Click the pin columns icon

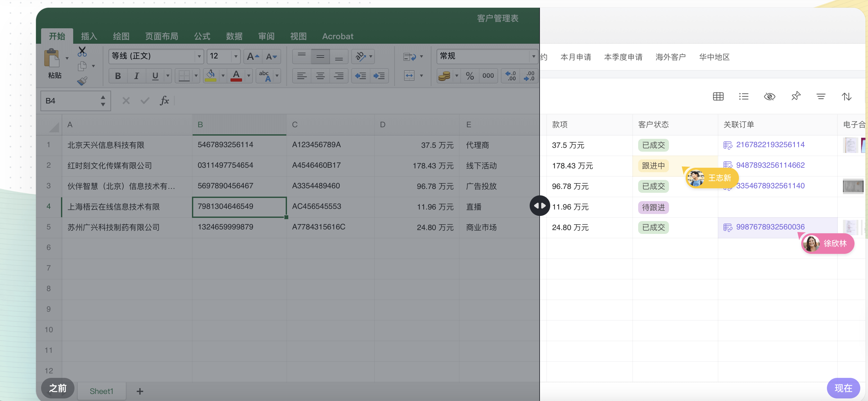tap(795, 96)
